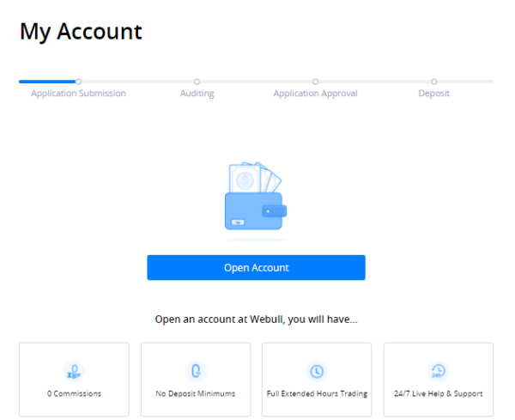Click the No Deposit Minimums icon
This screenshot has width=515, height=420.
[x=196, y=371]
